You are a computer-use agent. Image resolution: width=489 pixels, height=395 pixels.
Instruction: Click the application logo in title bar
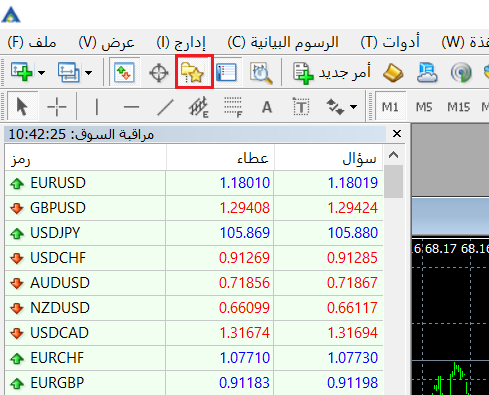point(11,15)
